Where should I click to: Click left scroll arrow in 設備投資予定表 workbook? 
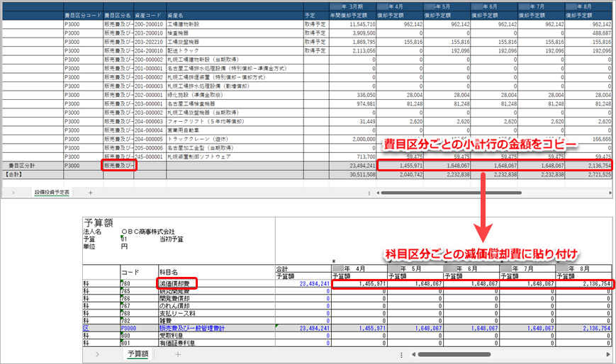click(x=378, y=193)
